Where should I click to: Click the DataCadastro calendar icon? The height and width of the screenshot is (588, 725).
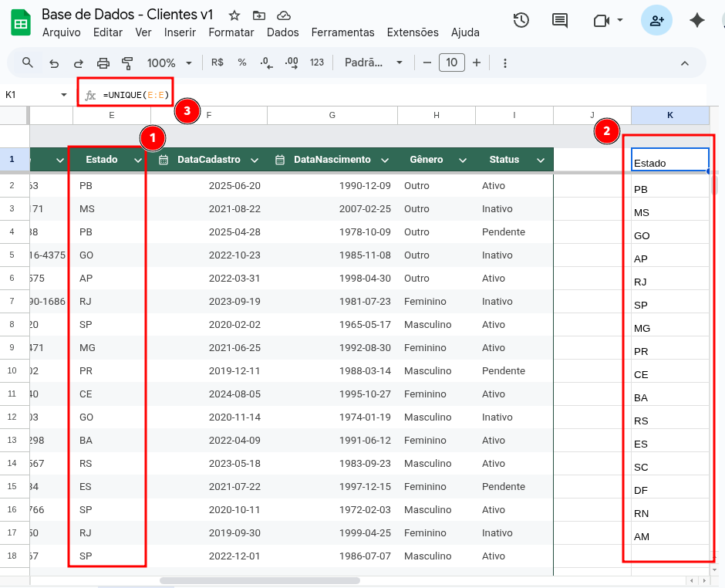point(164,160)
